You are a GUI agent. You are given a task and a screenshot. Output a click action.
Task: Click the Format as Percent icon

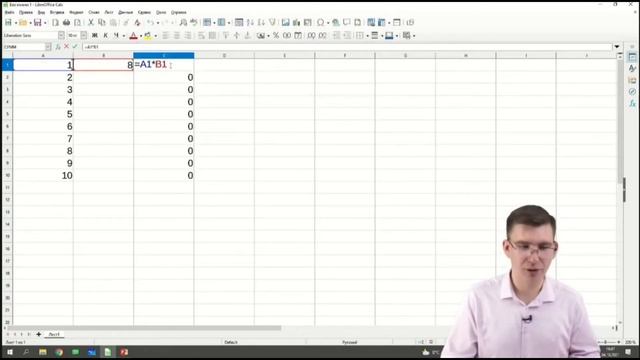[276, 36]
